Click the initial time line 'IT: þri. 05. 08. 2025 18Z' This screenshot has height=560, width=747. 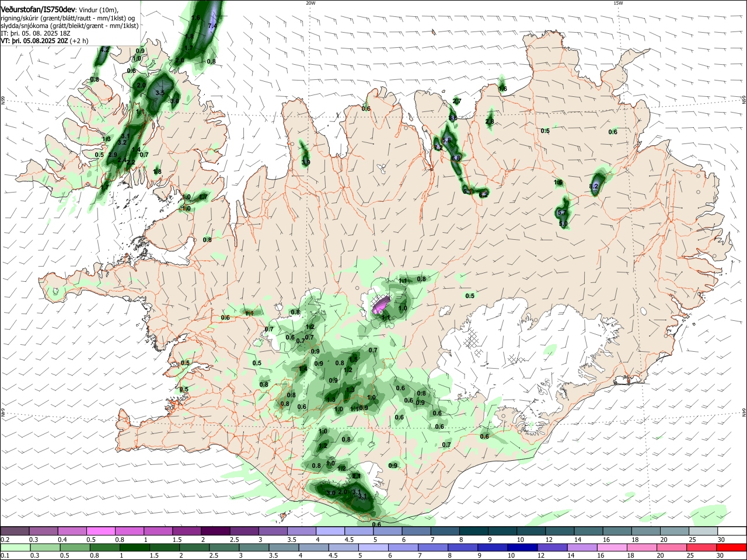point(36,33)
